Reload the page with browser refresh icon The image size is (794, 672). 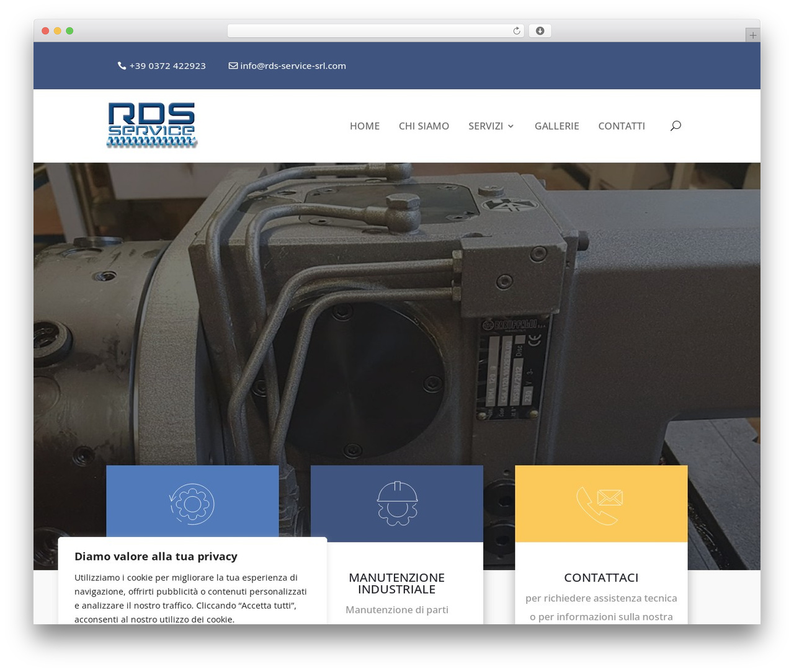(x=517, y=31)
